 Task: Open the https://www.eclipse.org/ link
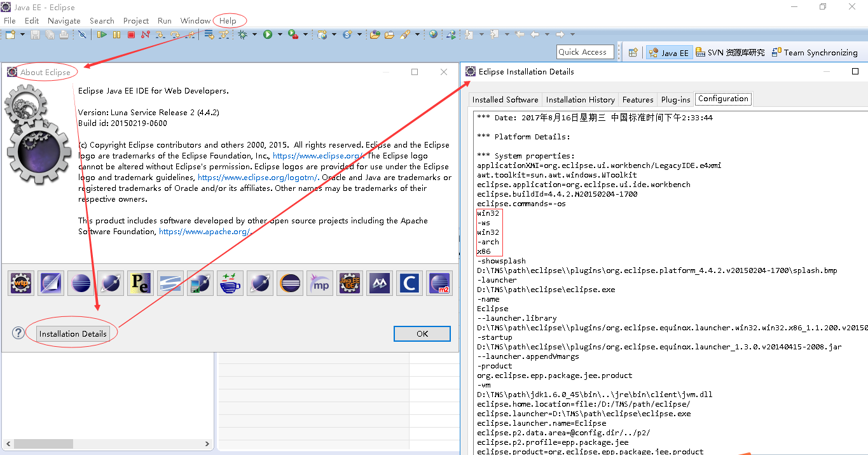[318, 156]
